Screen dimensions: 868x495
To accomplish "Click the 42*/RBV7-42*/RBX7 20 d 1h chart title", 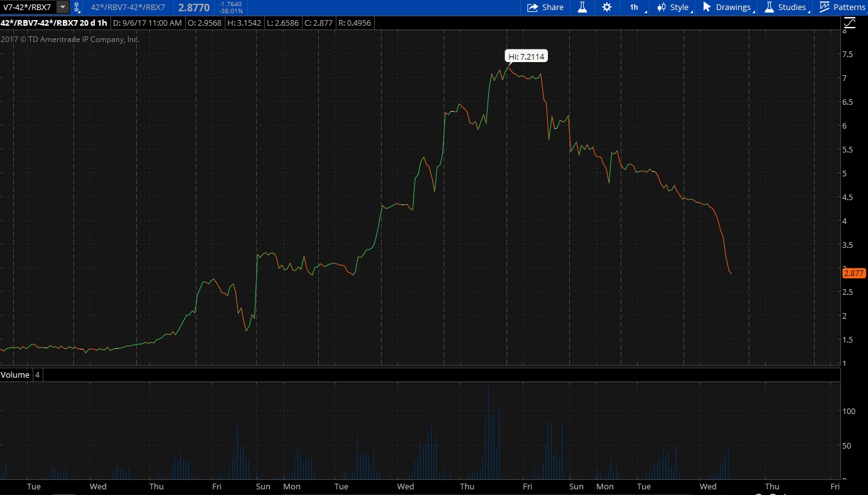I will (54, 23).
